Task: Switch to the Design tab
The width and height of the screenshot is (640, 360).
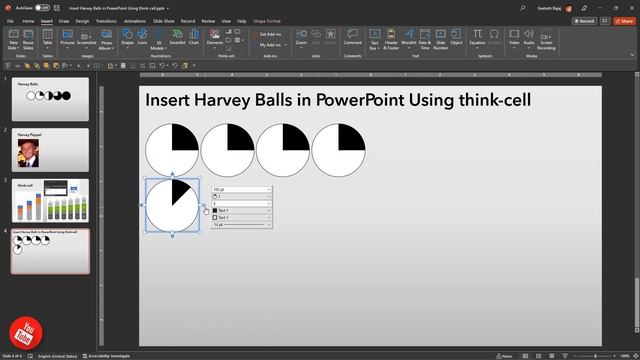Action: pyautogui.click(x=82, y=21)
